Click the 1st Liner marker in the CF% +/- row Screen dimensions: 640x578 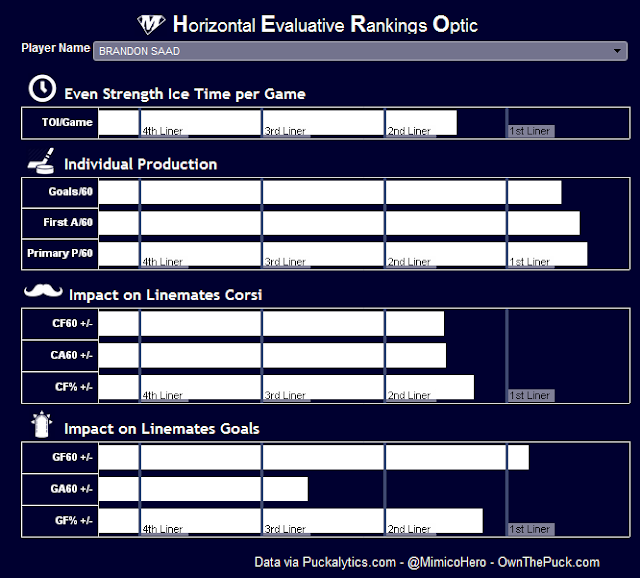pyautogui.click(x=530, y=395)
